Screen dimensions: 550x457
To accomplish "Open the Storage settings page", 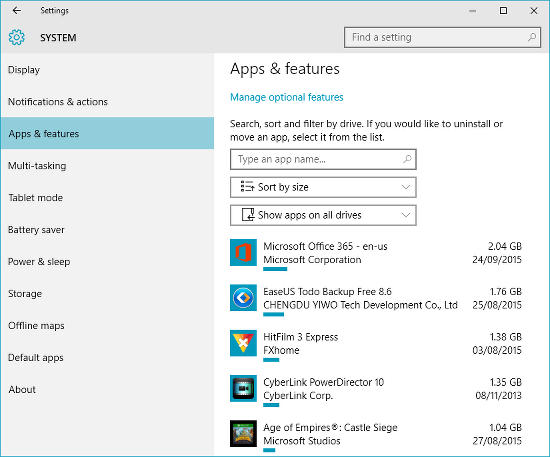I will click(107, 294).
